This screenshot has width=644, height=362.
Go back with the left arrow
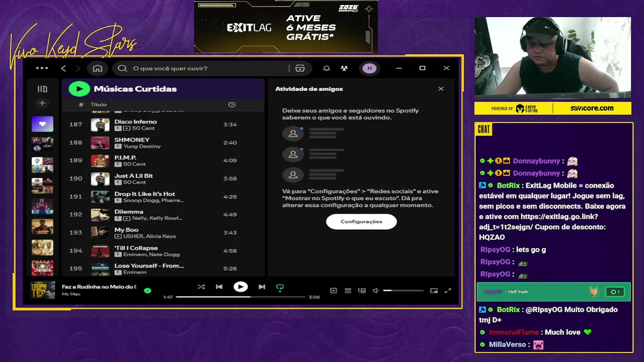point(63,68)
